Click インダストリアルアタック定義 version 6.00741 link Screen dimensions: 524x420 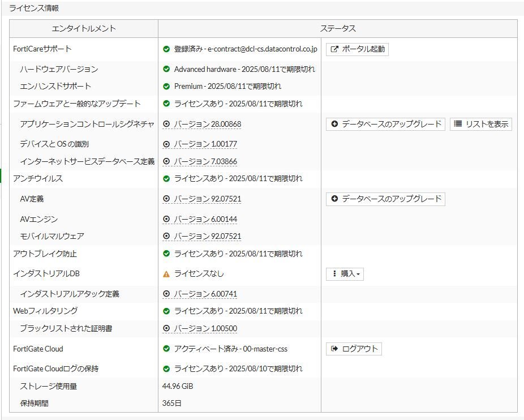205,294
